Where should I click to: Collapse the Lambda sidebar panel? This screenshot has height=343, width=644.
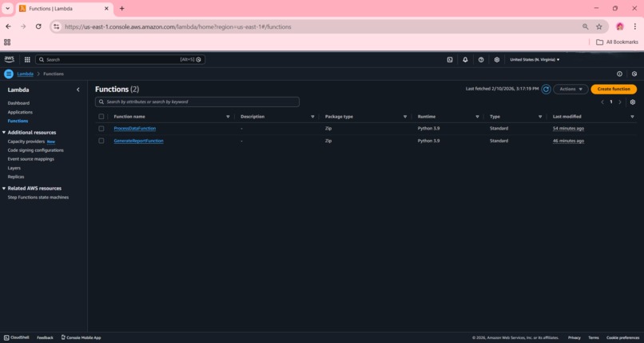[x=78, y=90]
